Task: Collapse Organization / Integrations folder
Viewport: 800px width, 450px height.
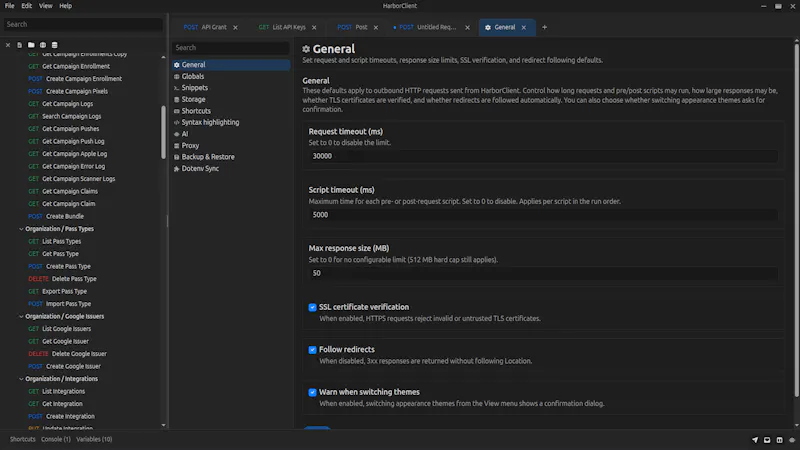Action: 21,379
